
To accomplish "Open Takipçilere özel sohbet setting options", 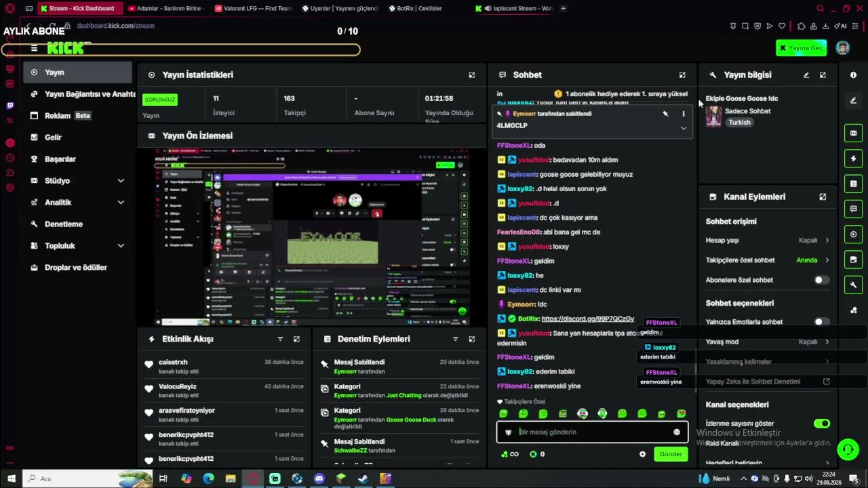I will 767,260.
